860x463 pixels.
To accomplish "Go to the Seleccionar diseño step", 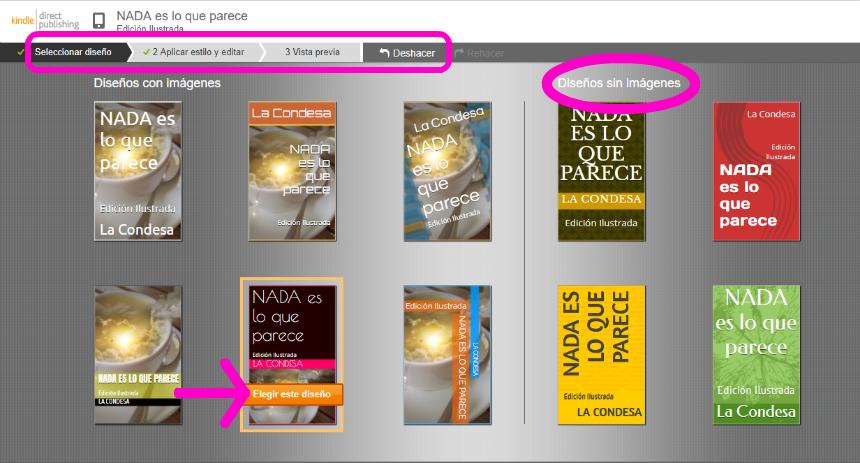I will point(72,52).
